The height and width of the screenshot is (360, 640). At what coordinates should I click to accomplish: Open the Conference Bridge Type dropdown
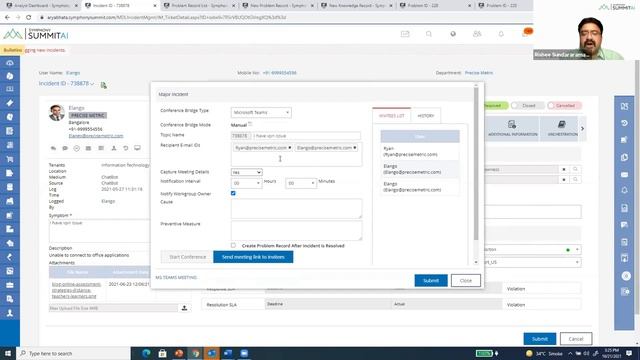tap(261, 112)
